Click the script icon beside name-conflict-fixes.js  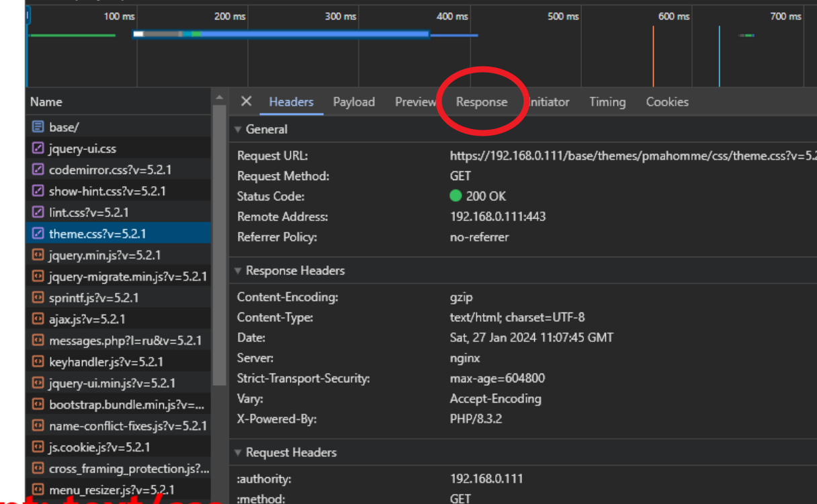38,426
